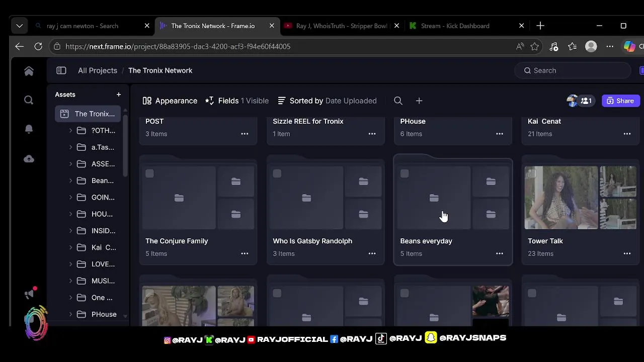Select The Conjure Family folder checkbox
Image resolution: width=644 pixels, height=362 pixels.
tap(149, 173)
